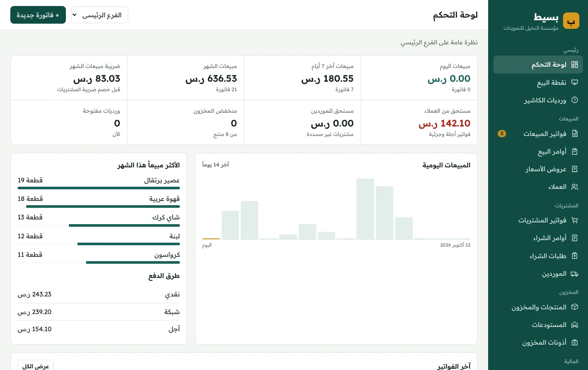Click the منخفض المخزون card label
Image resolution: width=588 pixels, height=370 pixels.
(x=215, y=111)
